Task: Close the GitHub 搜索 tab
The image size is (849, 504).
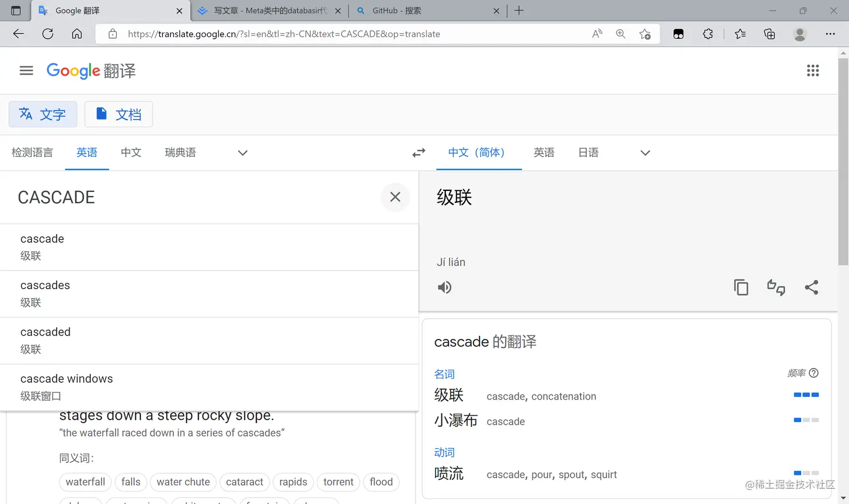Action: click(x=496, y=11)
